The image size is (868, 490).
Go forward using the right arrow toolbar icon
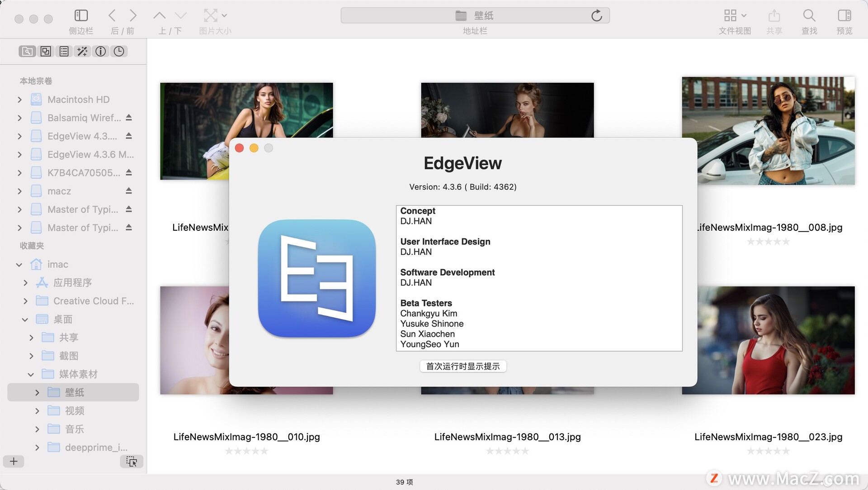133,15
